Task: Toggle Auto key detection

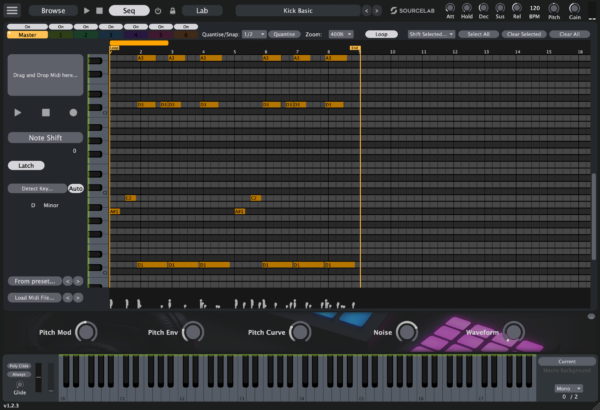Action: [x=76, y=188]
